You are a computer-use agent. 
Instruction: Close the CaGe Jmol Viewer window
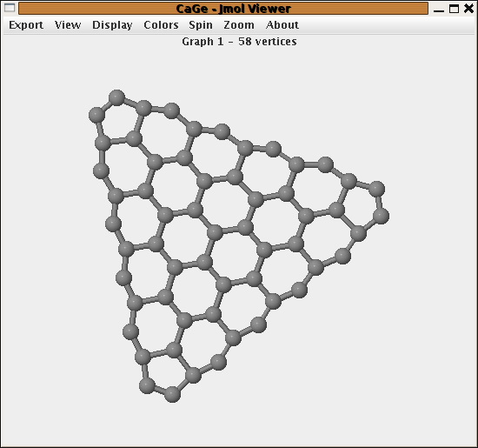[x=468, y=8]
